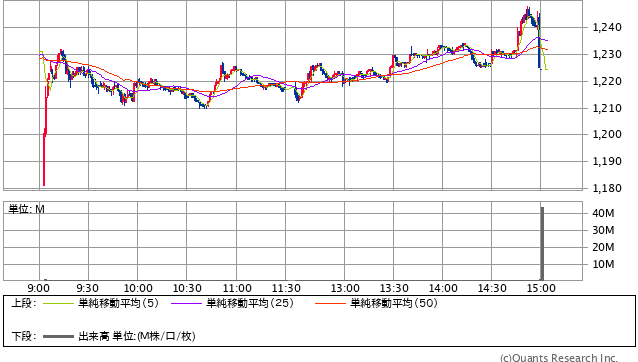The image size is (638, 362).
Task: Click the 下段: legend heading
Action: pyautogui.click(x=24, y=336)
